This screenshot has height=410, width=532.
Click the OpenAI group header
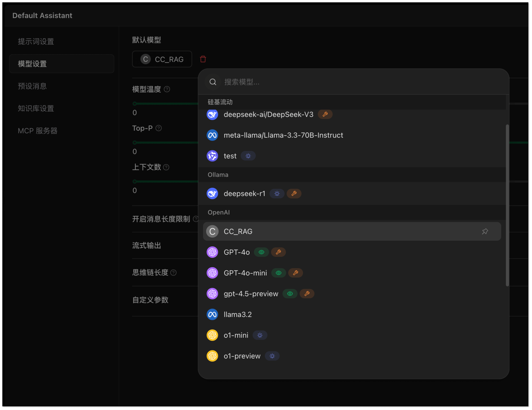tap(352, 212)
